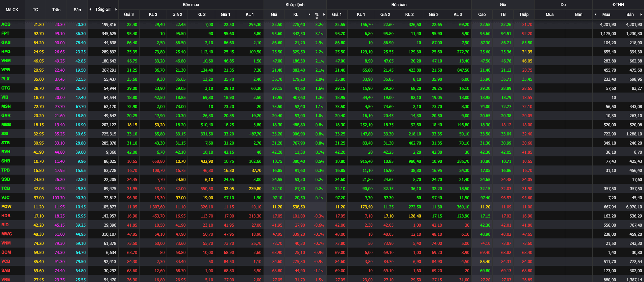Click the left arrow beside Tổng GT header
The image size is (644, 282).
90,9
